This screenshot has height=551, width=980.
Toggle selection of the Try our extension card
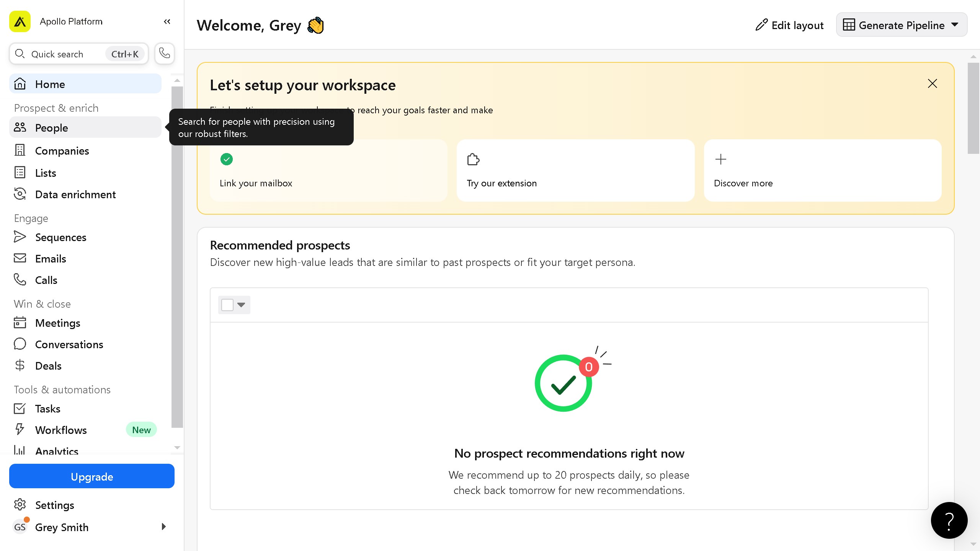[x=575, y=170]
